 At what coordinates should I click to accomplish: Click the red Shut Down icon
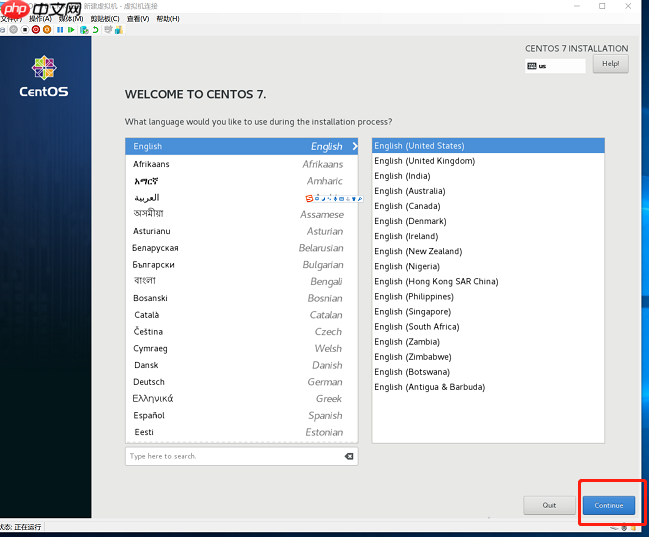[36, 30]
